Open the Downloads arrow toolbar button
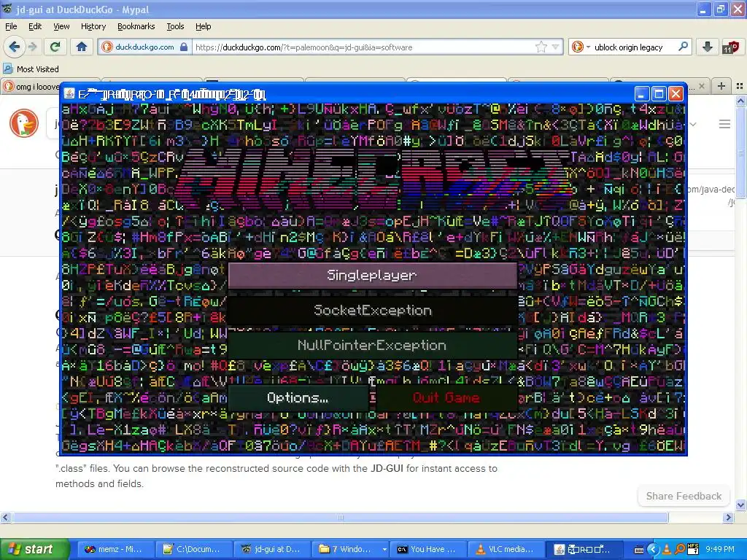The image size is (747, 560). pyautogui.click(x=708, y=47)
